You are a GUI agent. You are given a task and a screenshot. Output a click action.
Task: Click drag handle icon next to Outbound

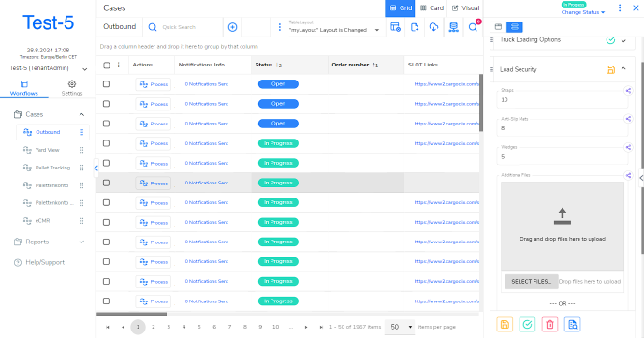tap(81, 132)
